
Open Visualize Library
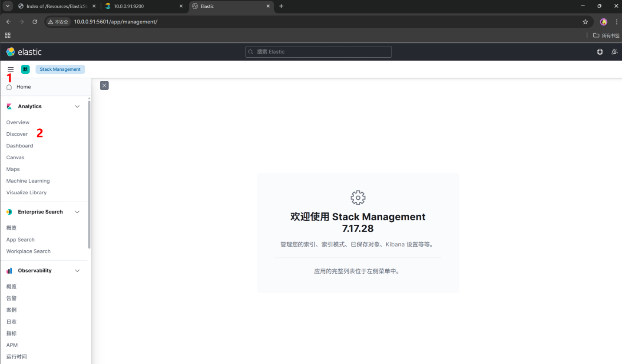pyautogui.click(x=26, y=193)
